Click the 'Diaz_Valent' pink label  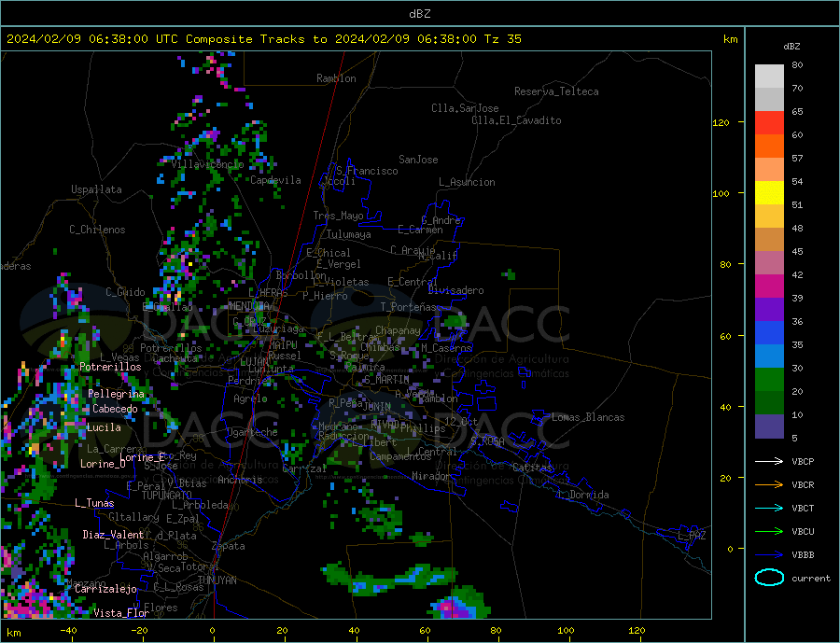[113, 535]
